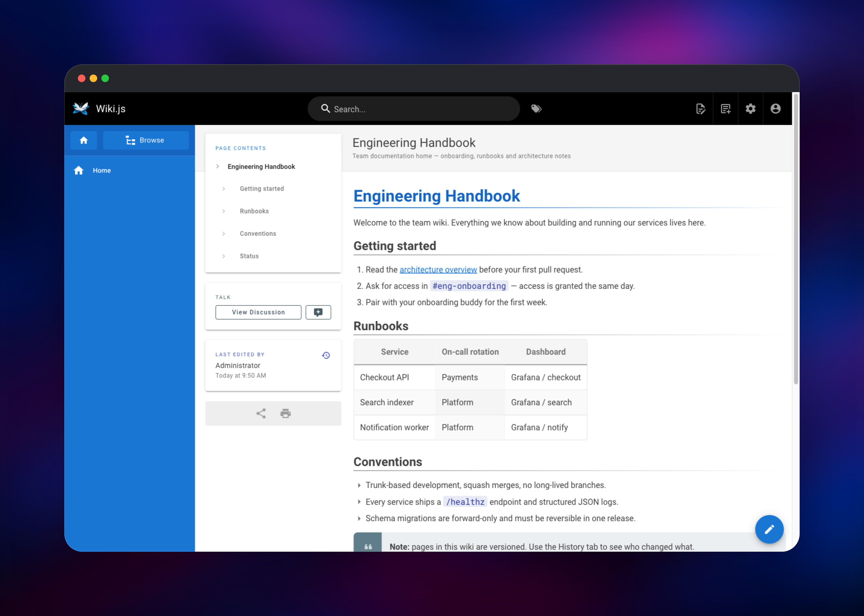
Task: Focus the Search input field
Action: coord(413,109)
